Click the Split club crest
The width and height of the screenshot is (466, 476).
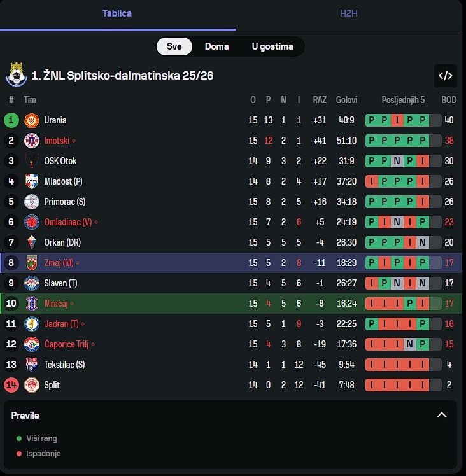32,385
